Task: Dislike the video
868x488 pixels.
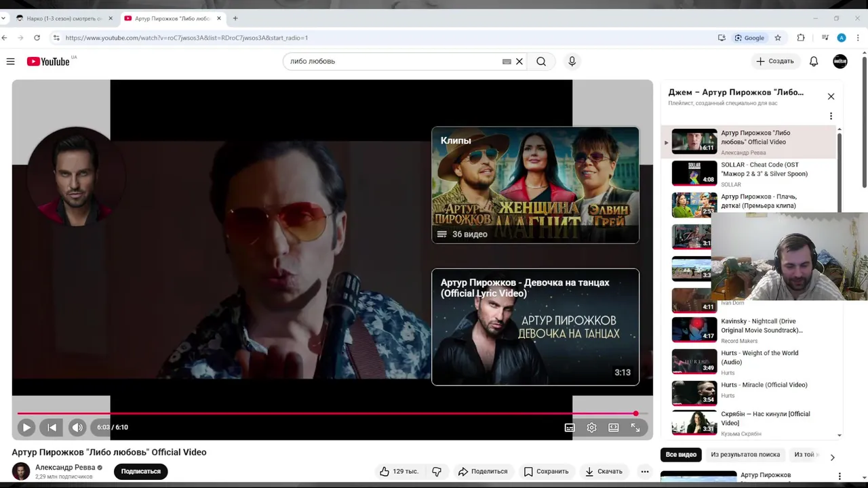Action: point(437,472)
